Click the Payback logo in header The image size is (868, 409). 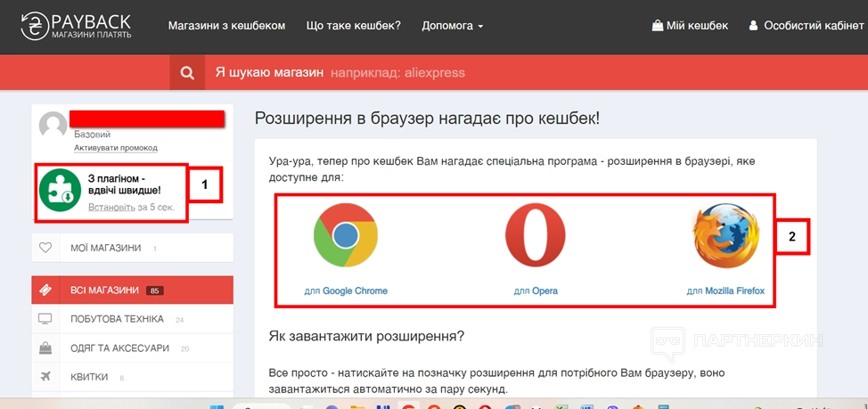76,26
